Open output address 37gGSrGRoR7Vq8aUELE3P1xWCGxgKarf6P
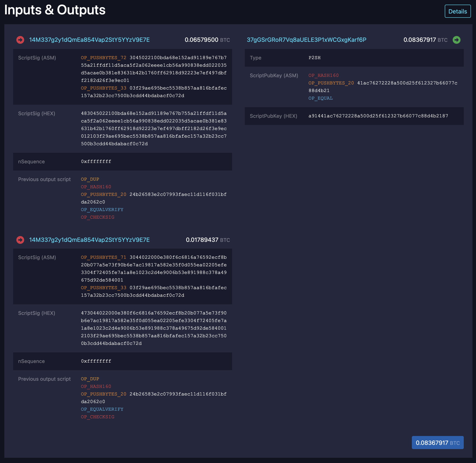The width and height of the screenshot is (476, 463). [306, 40]
